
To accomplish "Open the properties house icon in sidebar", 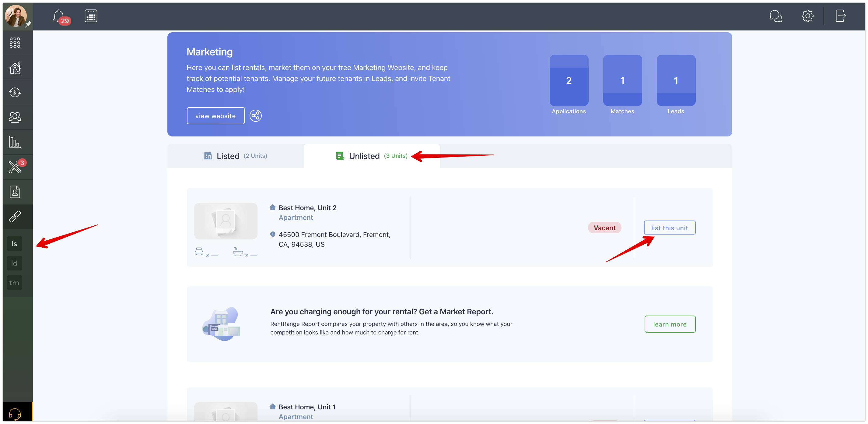I will coord(15,67).
